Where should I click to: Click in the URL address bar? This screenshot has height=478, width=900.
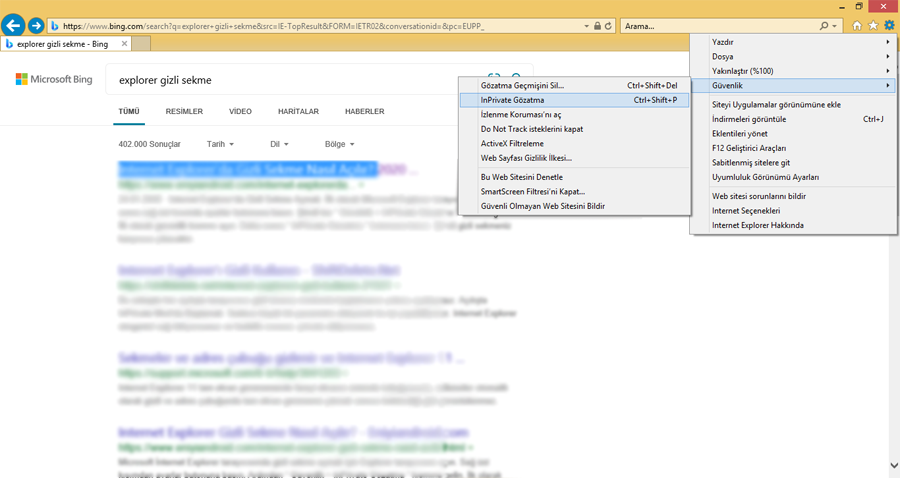click(321, 26)
